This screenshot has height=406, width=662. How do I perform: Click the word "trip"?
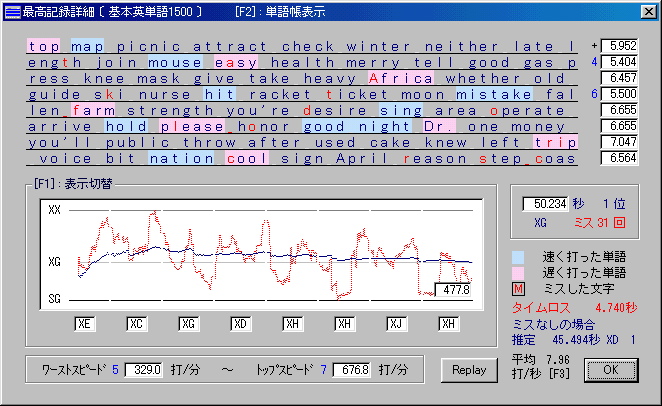(555, 143)
